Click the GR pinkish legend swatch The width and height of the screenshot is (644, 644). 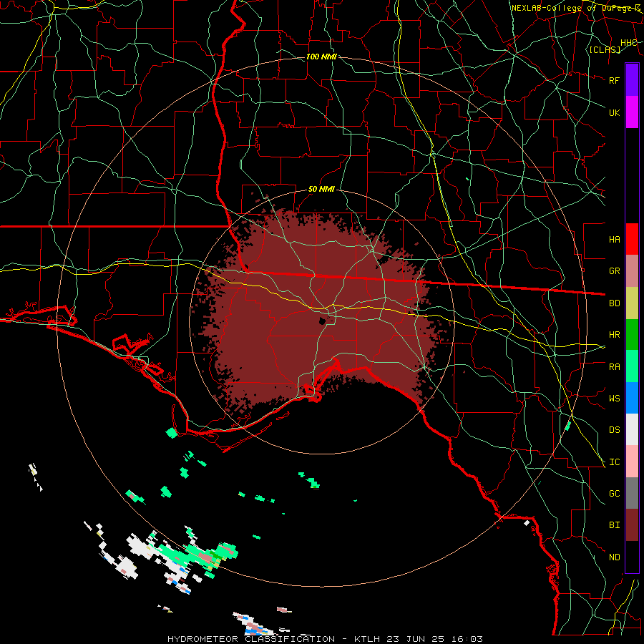pos(632,271)
